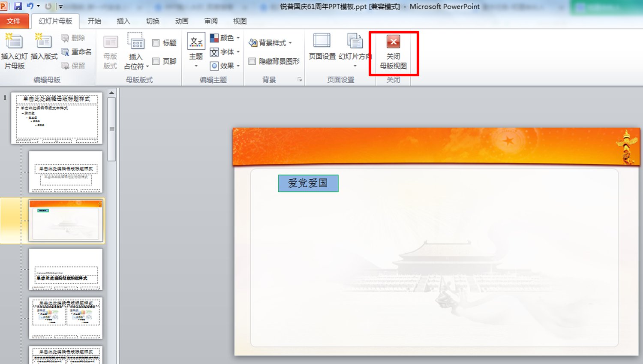The height and width of the screenshot is (364, 643).
Task: Click the 关闭母版视图 button
Action: tap(394, 51)
